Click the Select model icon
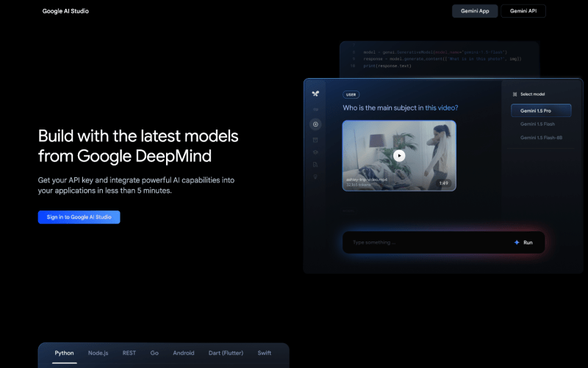The width and height of the screenshot is (588, 368). tap(514, 94)
